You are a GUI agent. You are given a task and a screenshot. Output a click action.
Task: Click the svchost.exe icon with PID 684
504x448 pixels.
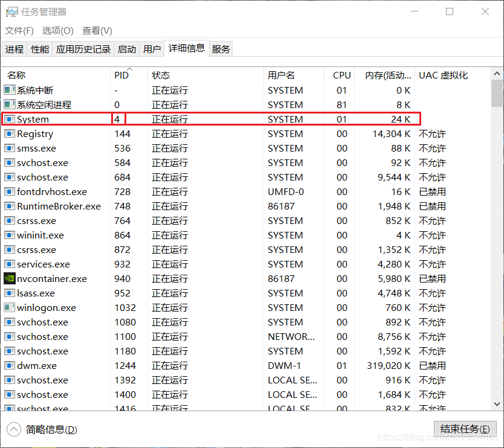pos(10,177)
